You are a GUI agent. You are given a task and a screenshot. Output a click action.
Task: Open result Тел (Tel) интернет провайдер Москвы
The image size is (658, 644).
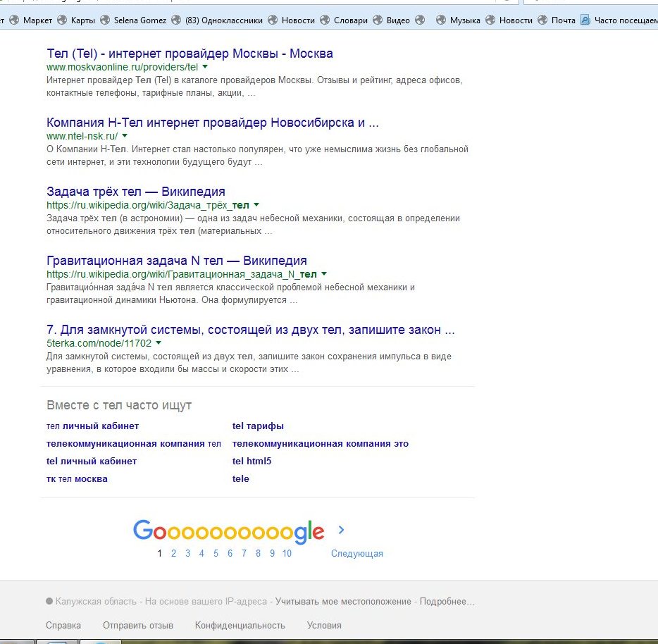point(190,54)
